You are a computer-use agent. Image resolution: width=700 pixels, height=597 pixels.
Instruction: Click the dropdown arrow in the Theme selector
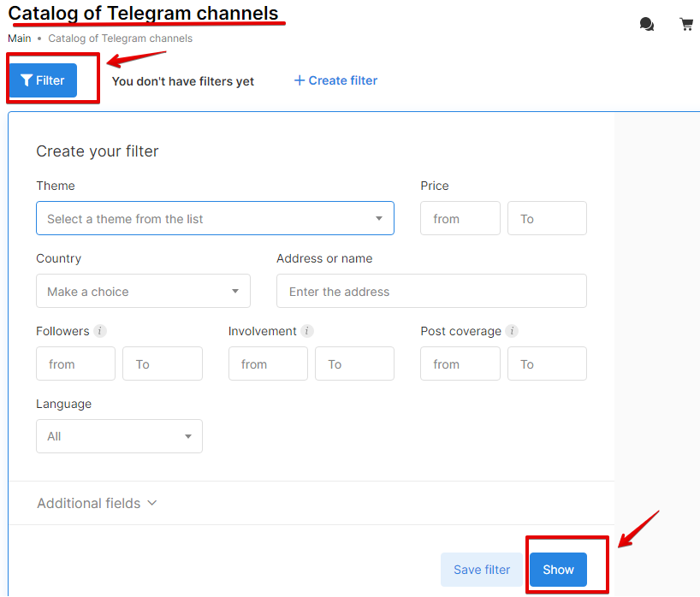(x=379, y=218)
